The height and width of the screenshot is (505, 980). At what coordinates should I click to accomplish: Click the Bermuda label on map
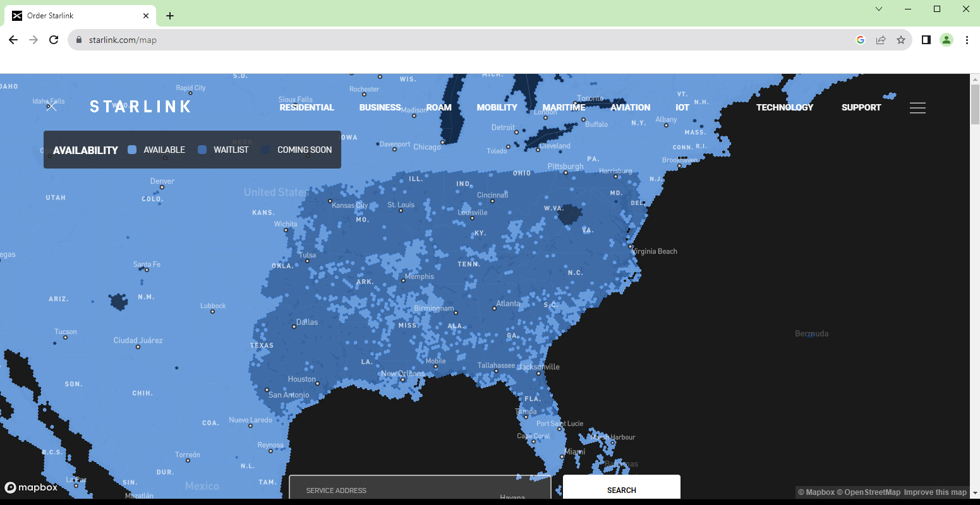click(x=811, y=333)
